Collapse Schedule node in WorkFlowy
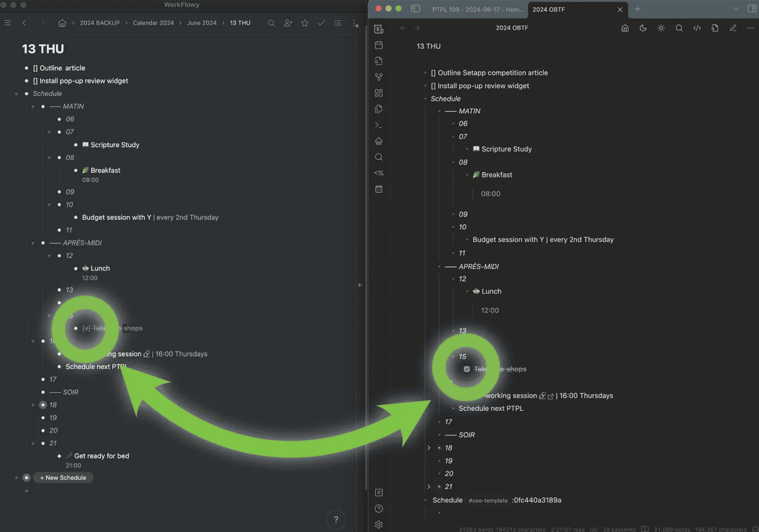Image resolution: width=759 pixels, height=532 pixels. [x=16, y=94]
